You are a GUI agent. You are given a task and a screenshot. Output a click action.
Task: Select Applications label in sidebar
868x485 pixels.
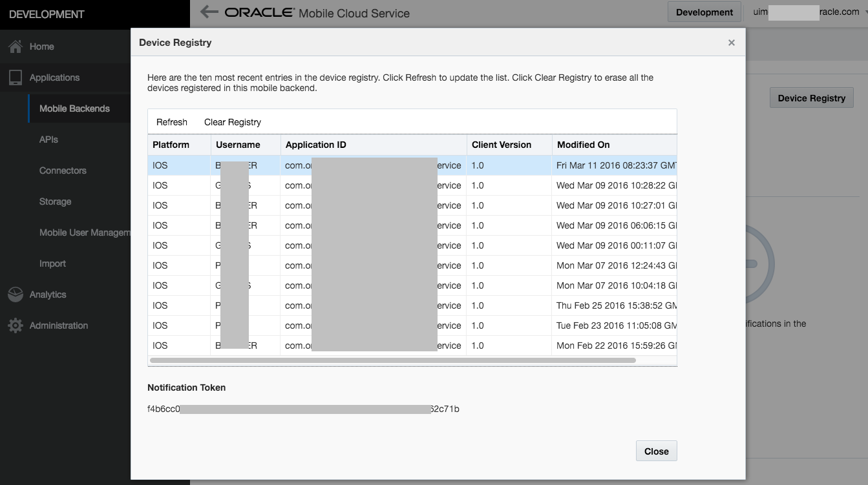[x=54, y=77]
